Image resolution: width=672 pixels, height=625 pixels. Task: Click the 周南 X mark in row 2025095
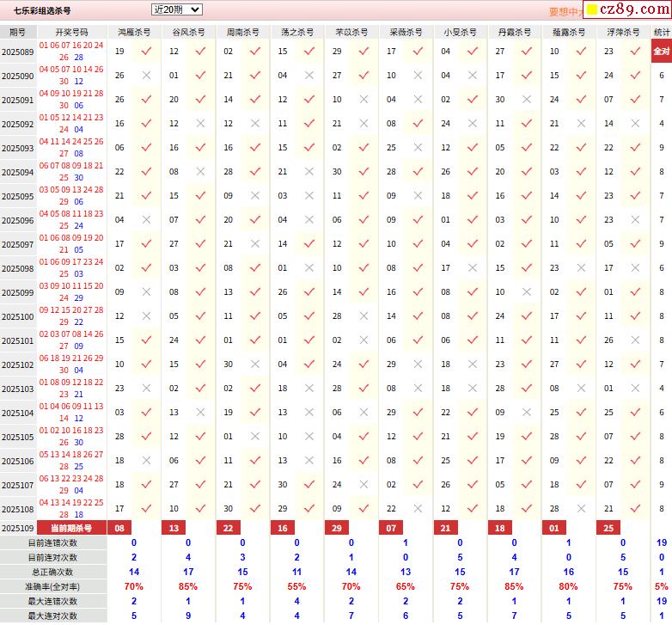[x=255, y=195]
